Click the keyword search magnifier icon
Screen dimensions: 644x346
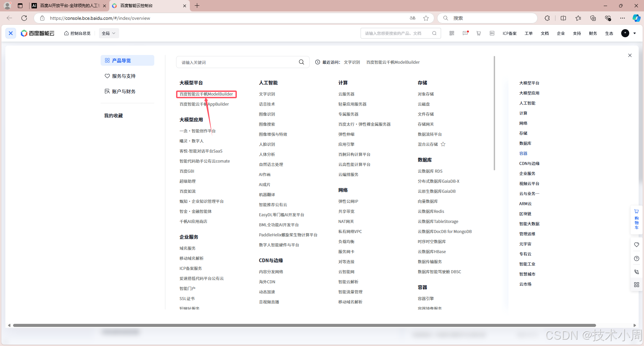(302, 62)
